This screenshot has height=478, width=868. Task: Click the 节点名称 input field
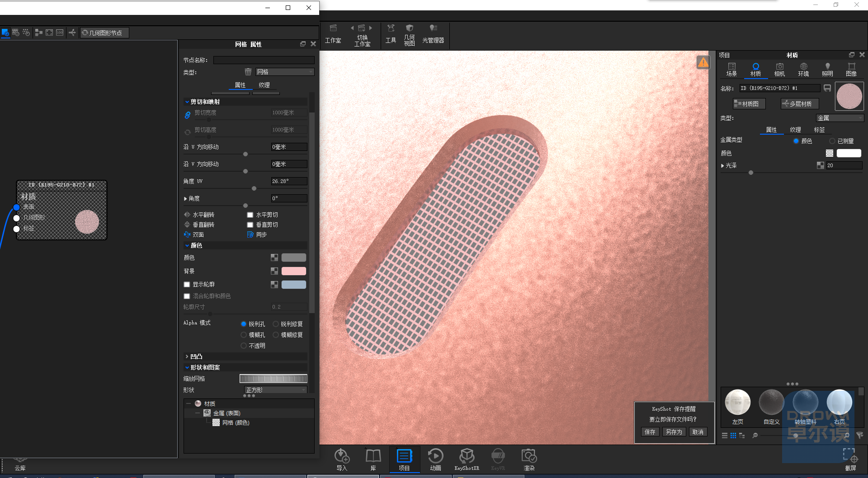point(264,60)
